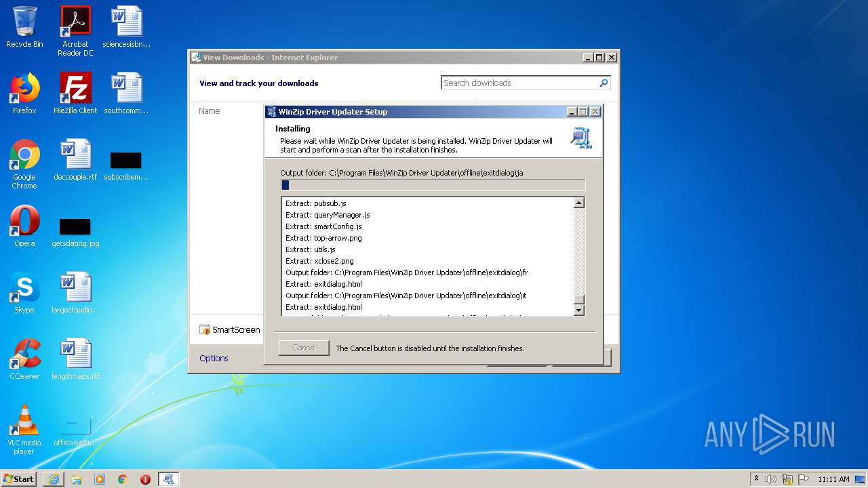Click the Action Center flag icon
Screen dimensions: 868x488
(804, 479)
